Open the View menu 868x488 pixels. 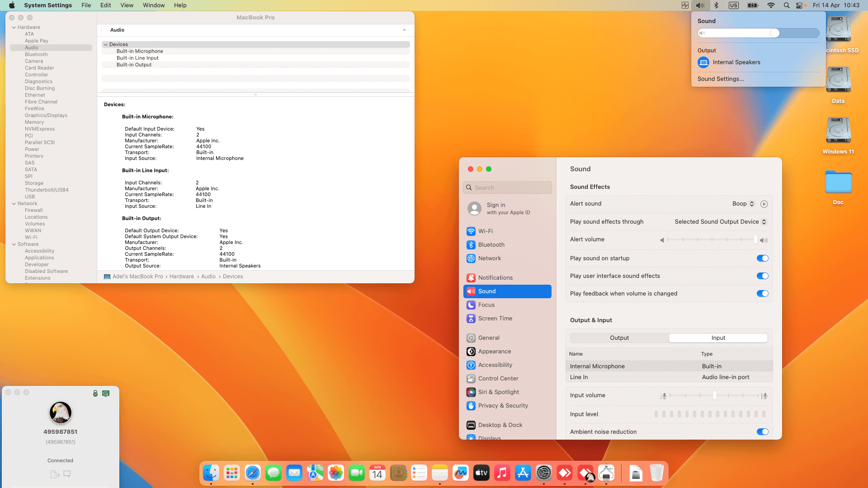click(127, 5)
